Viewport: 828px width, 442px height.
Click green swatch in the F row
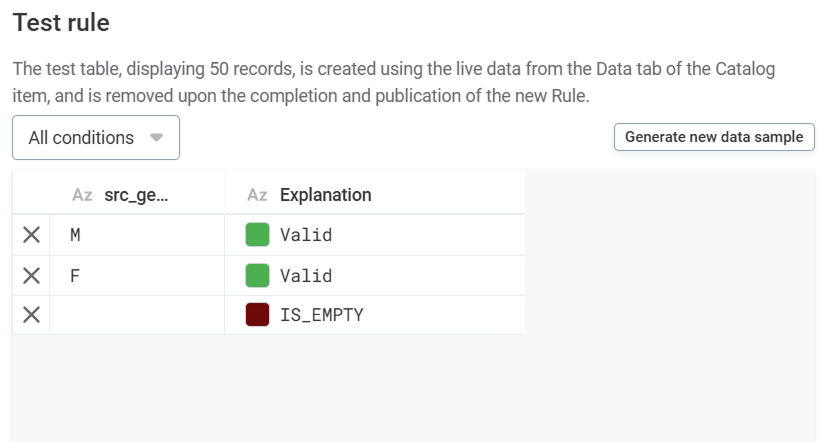[x=258, y=275]
